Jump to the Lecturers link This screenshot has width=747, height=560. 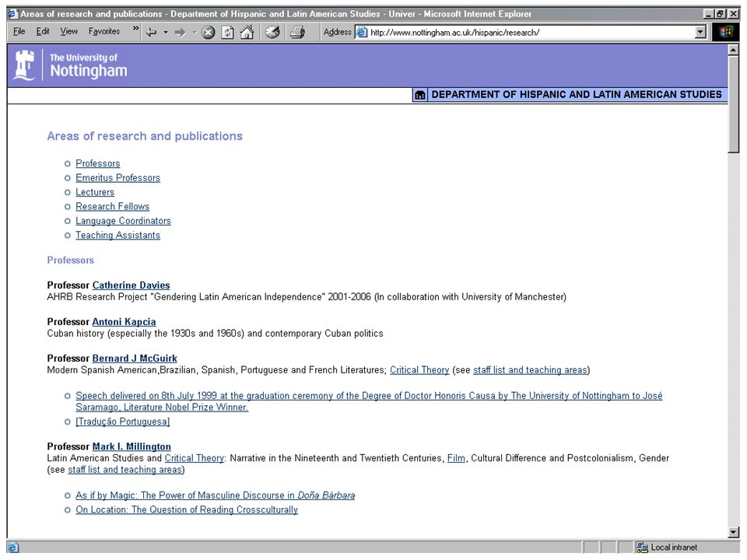[95, 192]
